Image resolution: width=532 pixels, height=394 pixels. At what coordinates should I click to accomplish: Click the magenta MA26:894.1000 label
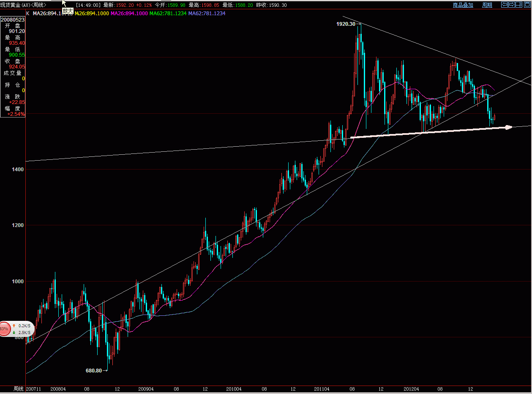click(x=129, y=14)
